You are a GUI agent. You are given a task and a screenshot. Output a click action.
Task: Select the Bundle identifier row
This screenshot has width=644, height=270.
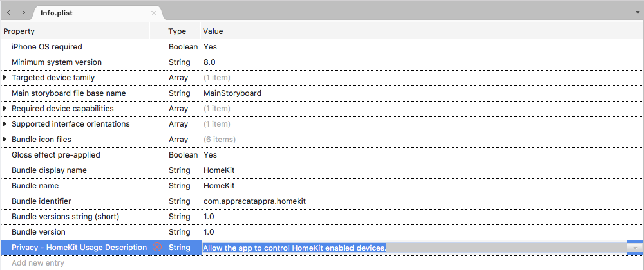(x=50, y=201)
